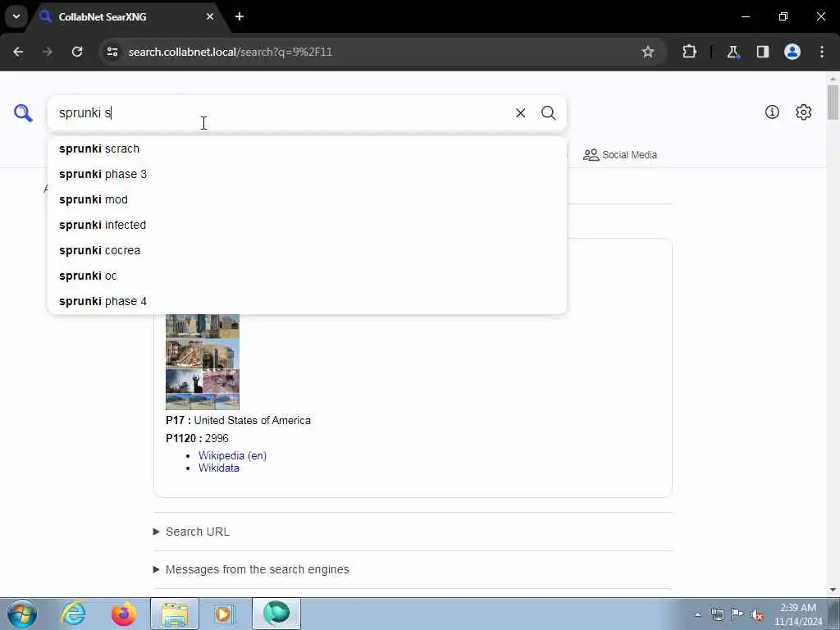This screenshot has height=630, width=840.
Task: Open Chrome Labs flask icon
Action: [733, 52]
